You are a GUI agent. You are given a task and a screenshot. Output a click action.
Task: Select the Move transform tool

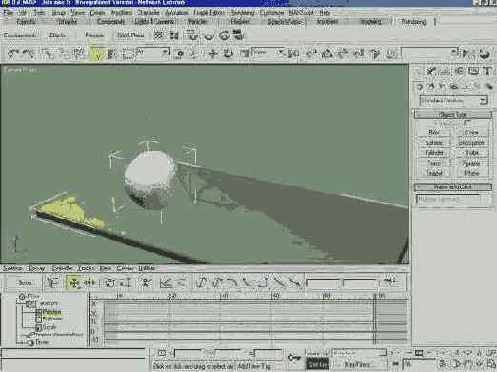[x=212, y=53]
